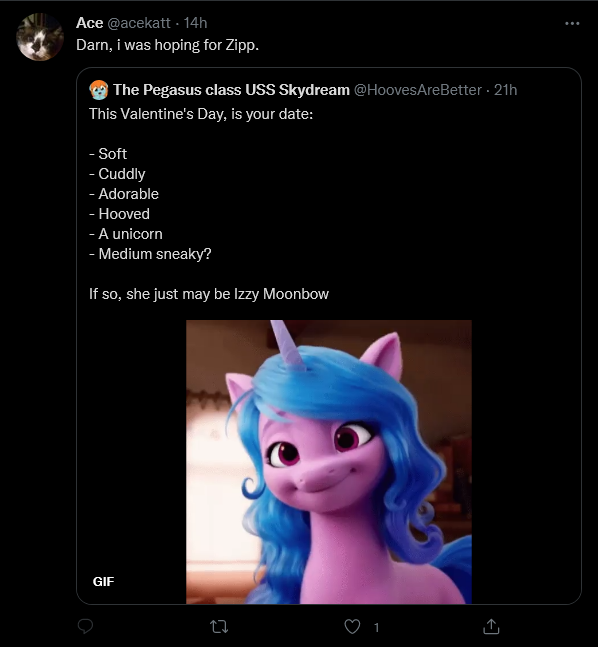Click the @HoovesAreBetter handle
The height and width of the screenshot is (647, 598).
pos(418,90)
